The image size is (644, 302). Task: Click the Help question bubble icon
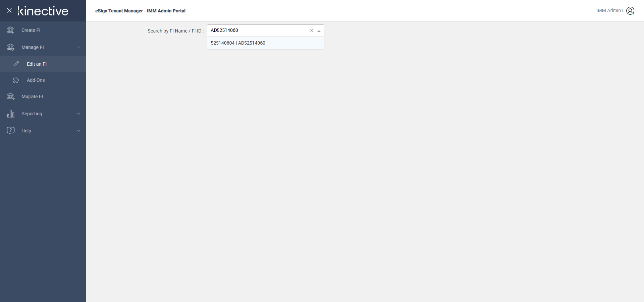pyautogui.click(x=11, y=130)
